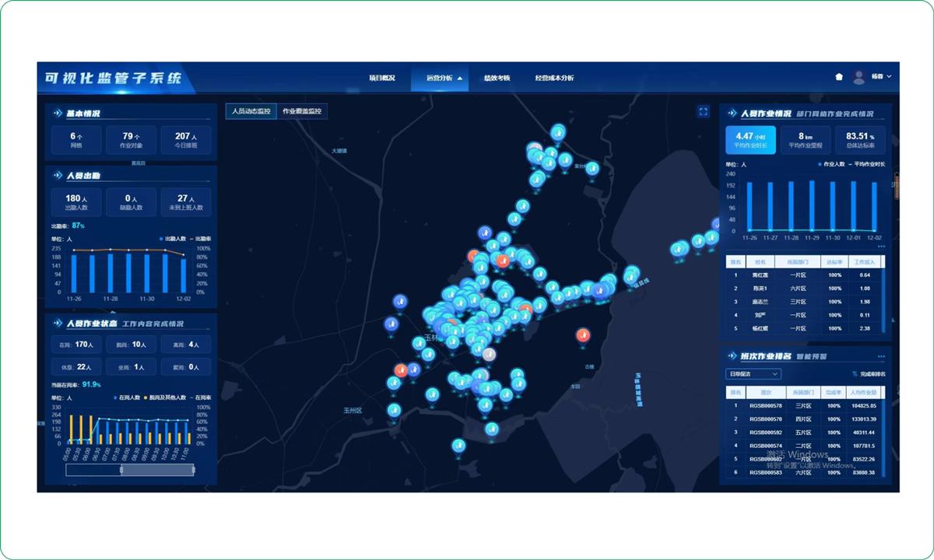934x560 pixels.
Task: Toggle the 出勤人数 legend in attendance chart
Action: click(172, 238)
